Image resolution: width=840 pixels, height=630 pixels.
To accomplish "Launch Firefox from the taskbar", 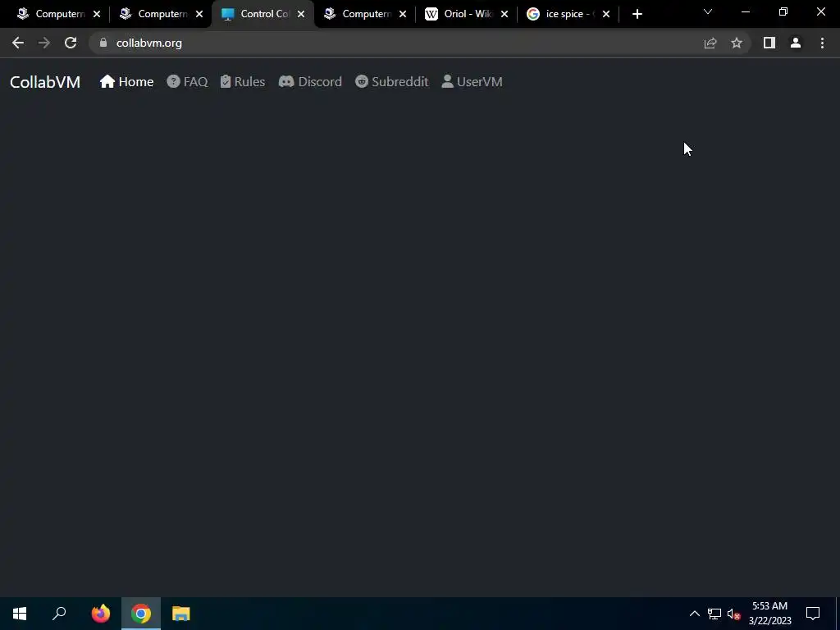I will [101, 614].
